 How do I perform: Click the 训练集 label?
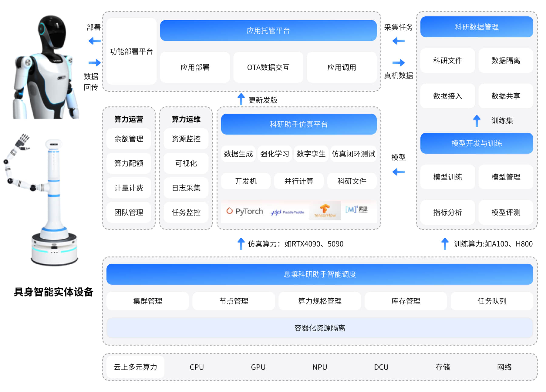[502, 120]
